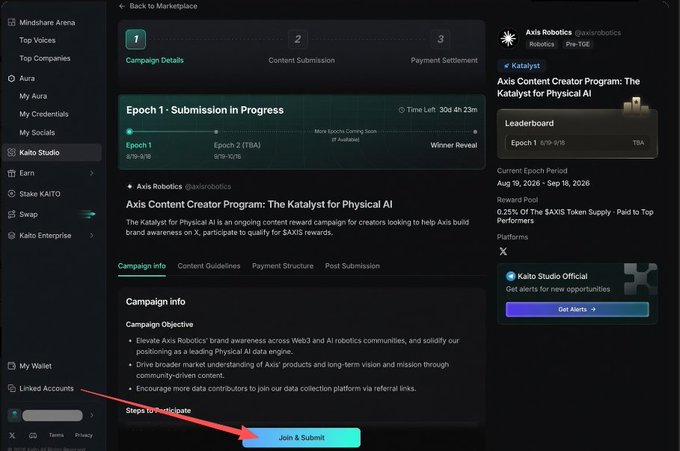Open My Wallet
Screen dimensions: 680x451
tap(30, 366)
